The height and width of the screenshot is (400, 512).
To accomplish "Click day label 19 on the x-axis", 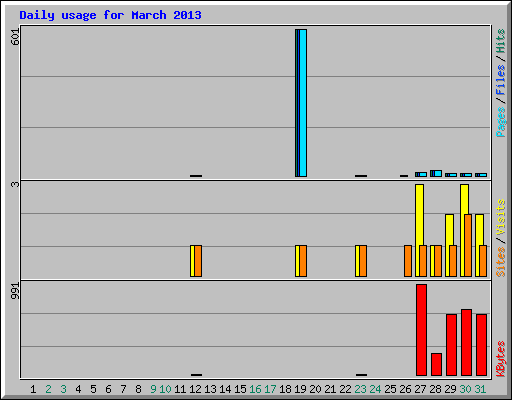I will [x=300, y=389].
